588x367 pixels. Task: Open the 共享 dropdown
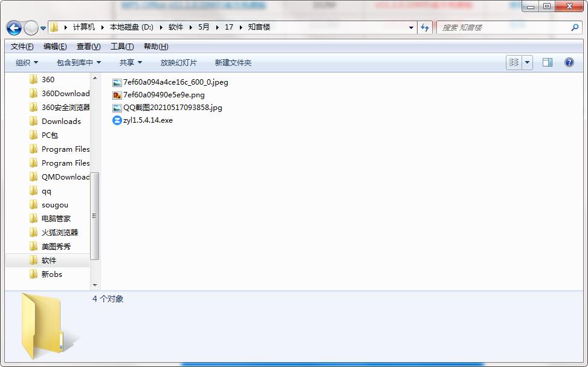click(131, 63)
